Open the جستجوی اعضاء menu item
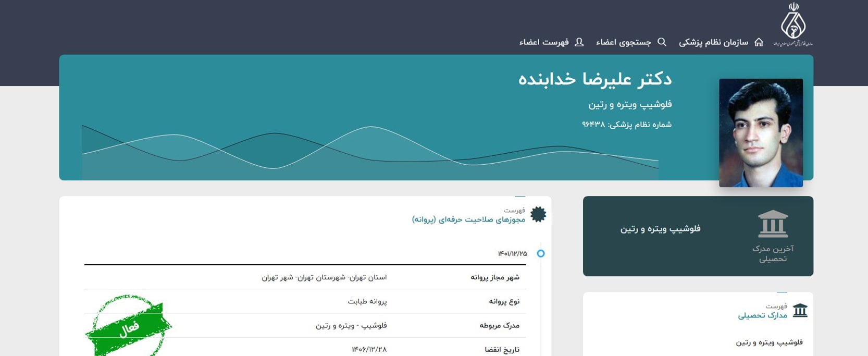This screenshot has width=868, height=356. [623, 42]
